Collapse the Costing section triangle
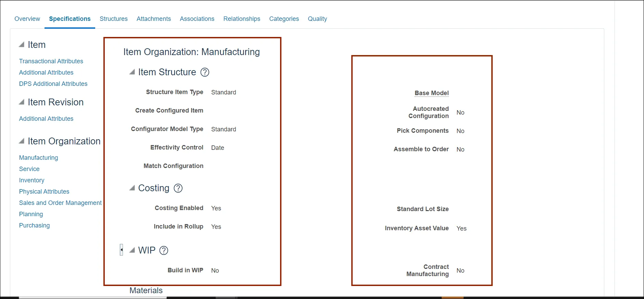Viewport: 644px width, 299px height. pos(132,188)
